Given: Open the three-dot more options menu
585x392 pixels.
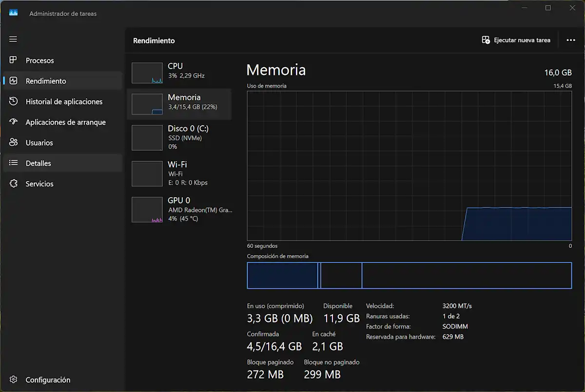Looking at the screenshot, I should (571, 40).
